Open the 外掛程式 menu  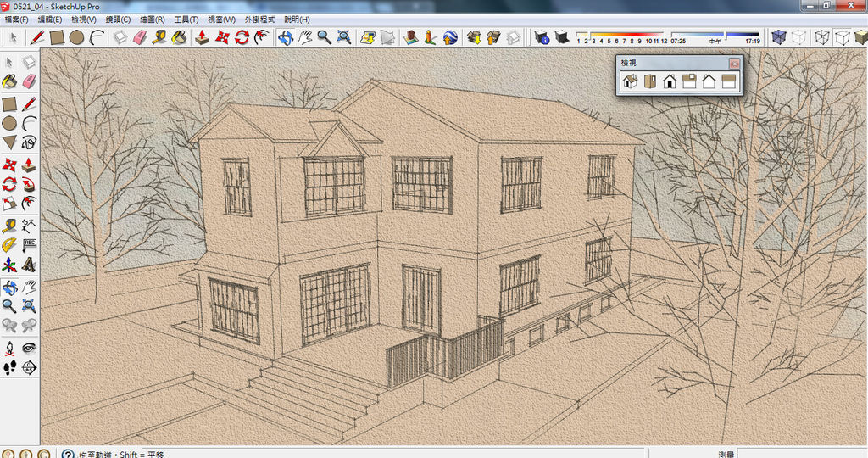pos(259,20)
